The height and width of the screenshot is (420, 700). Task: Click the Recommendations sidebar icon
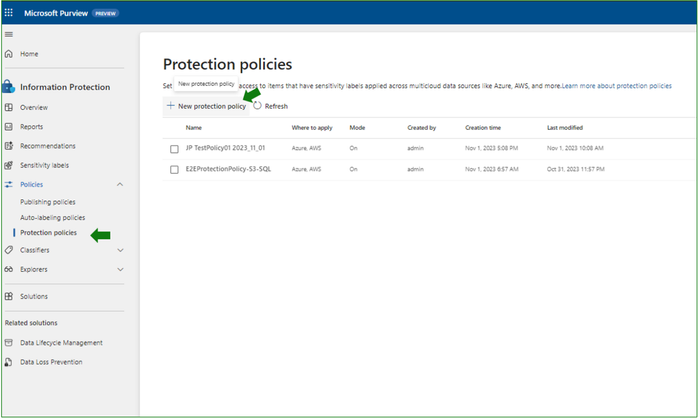[9, 146]
